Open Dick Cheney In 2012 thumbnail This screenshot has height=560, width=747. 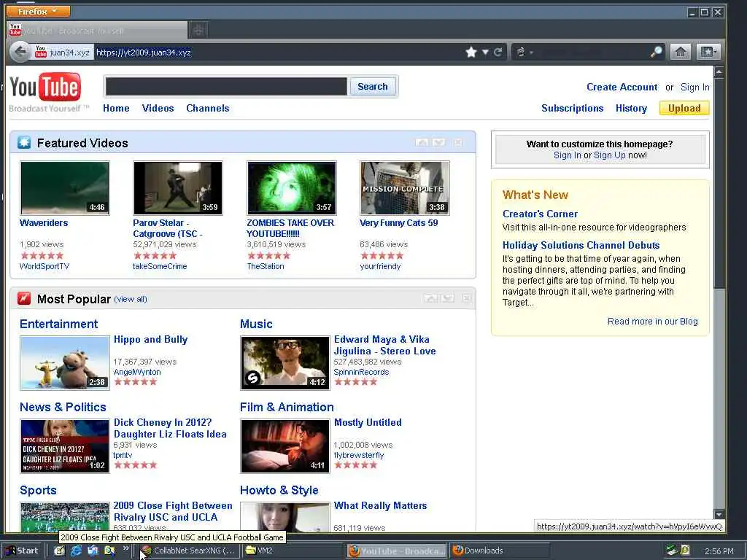coord(65,446)
